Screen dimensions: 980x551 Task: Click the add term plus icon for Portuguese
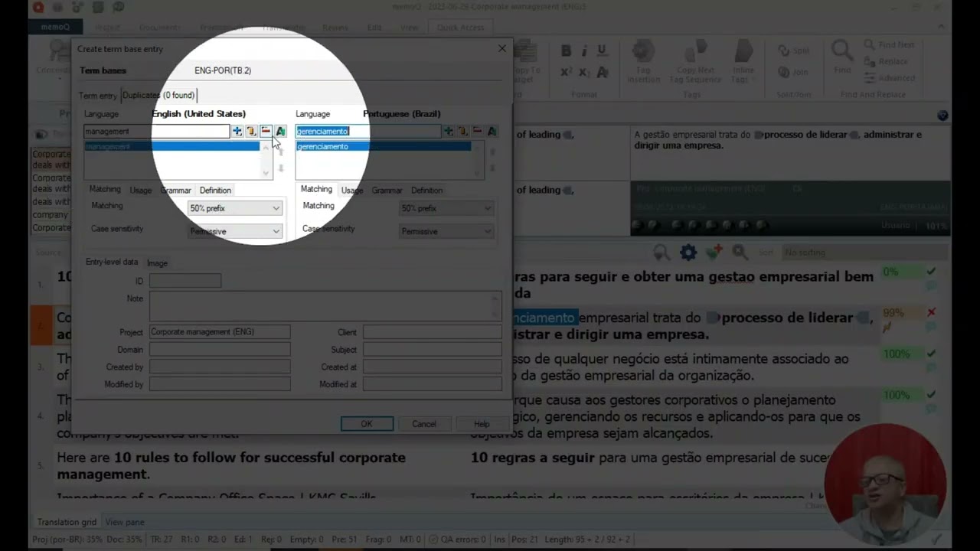(x=449, y=132)
